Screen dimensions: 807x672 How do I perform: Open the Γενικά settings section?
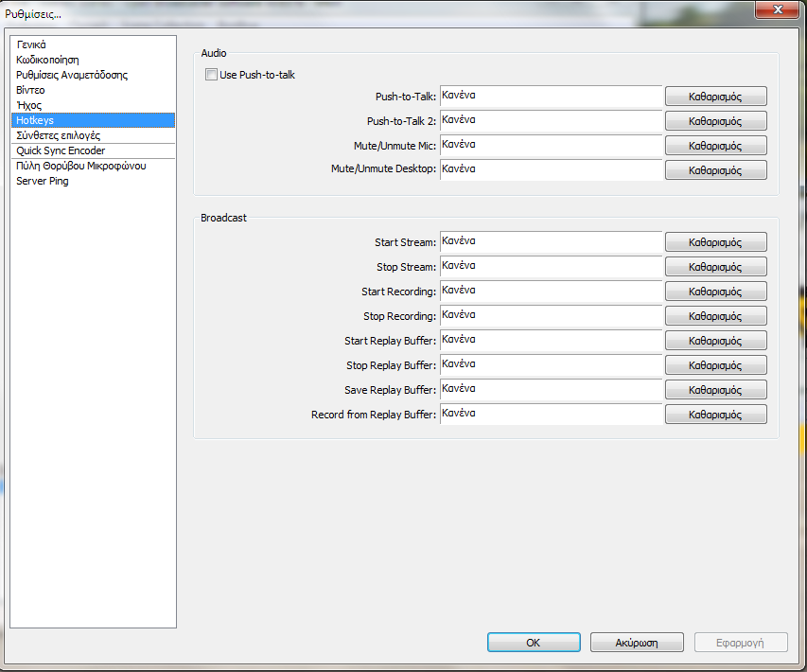[93, 44]
